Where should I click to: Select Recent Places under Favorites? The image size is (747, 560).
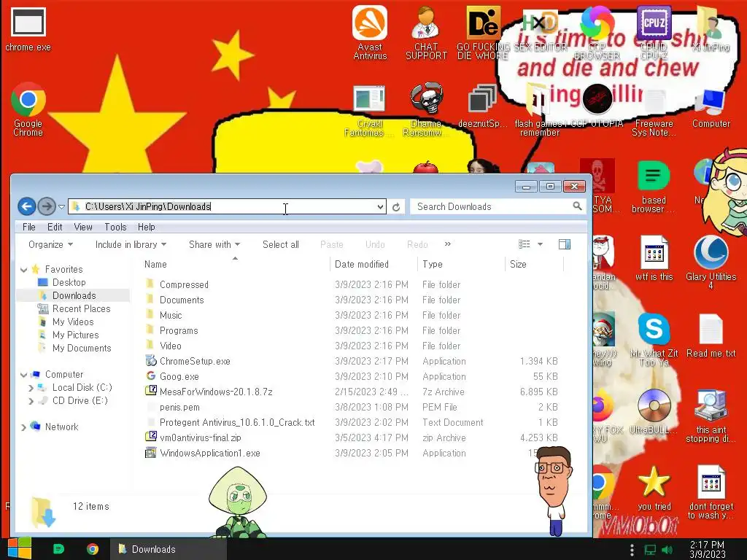tap(81, 308)
